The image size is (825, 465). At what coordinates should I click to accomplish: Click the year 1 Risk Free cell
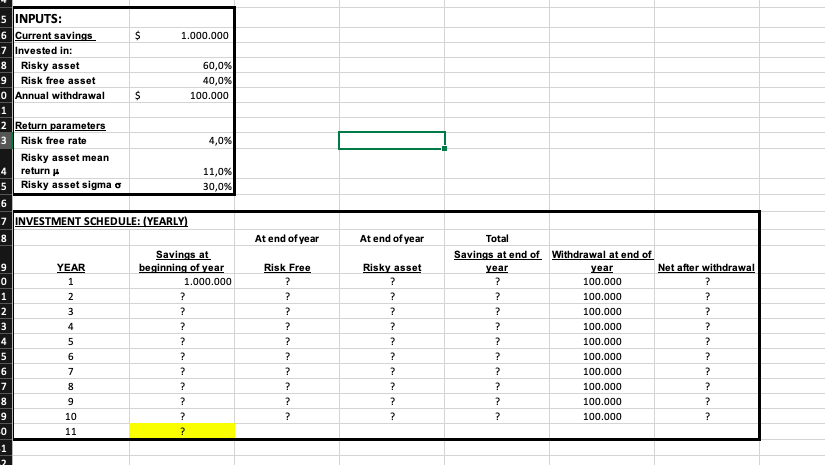click(287, 281)
